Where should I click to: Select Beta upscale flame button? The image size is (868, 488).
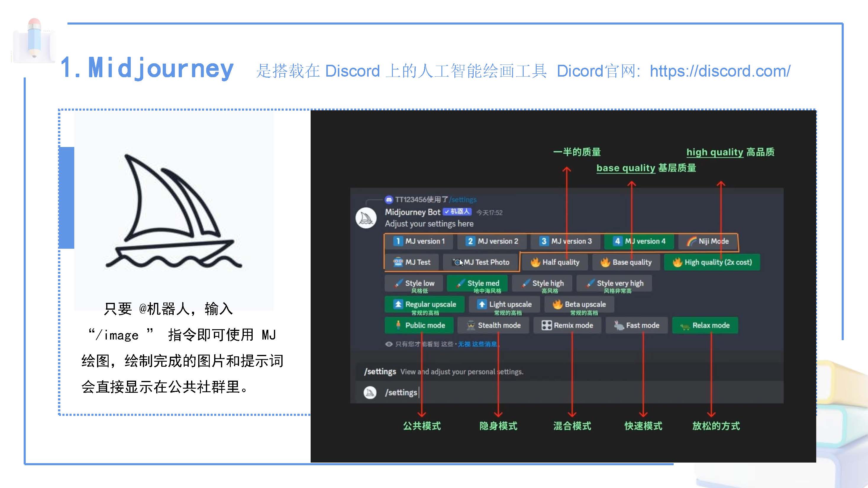click(580, 304)
